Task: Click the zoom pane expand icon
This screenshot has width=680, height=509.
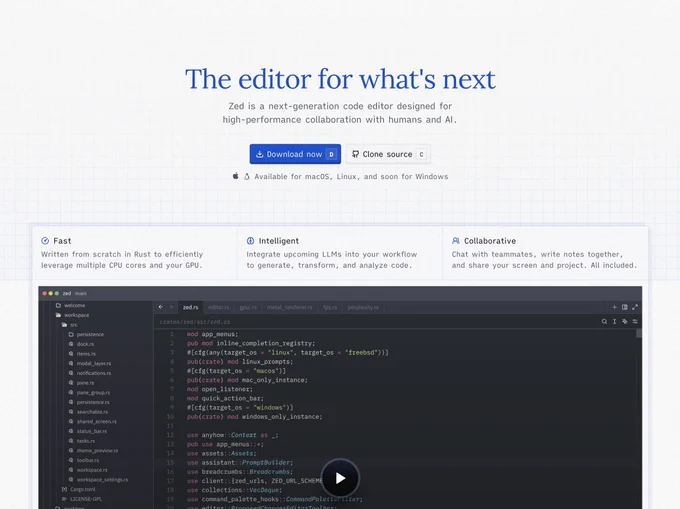Action: (x=635, y=307)
